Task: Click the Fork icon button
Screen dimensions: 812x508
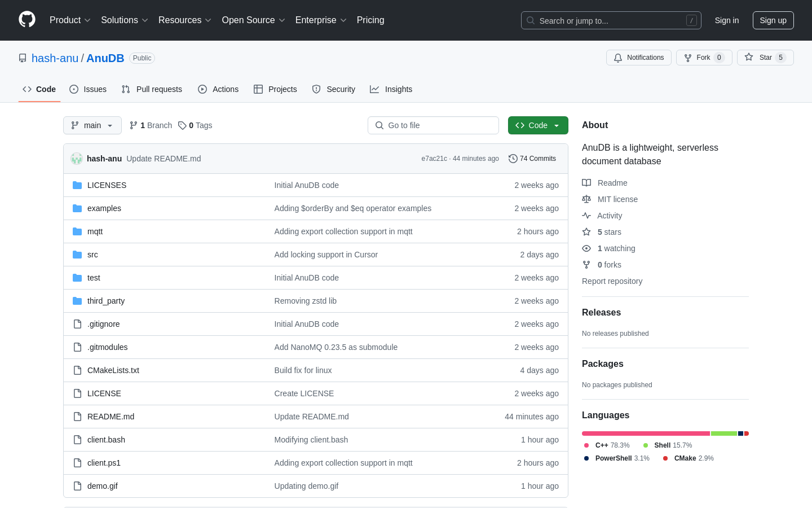Action: pyautogui.click(x=688, y=58)
